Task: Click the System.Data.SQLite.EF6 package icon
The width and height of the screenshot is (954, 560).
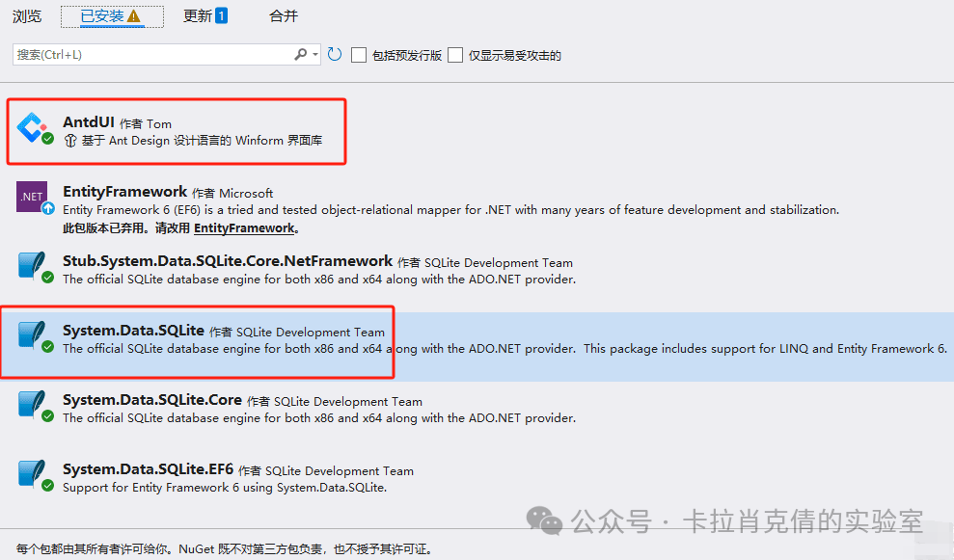Action: pos(33,474)
